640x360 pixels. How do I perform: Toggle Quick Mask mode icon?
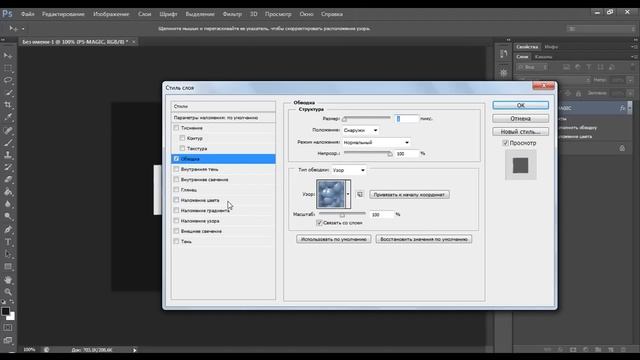coord(8,328)
